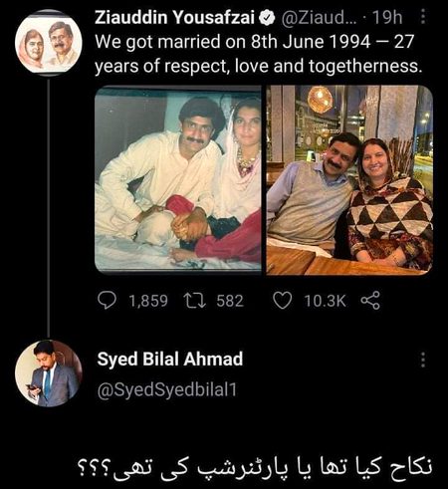Click the @Ziaud... handle
Image resolution: width=448 pixels, height=489 pixels.
tap(320, 17)
